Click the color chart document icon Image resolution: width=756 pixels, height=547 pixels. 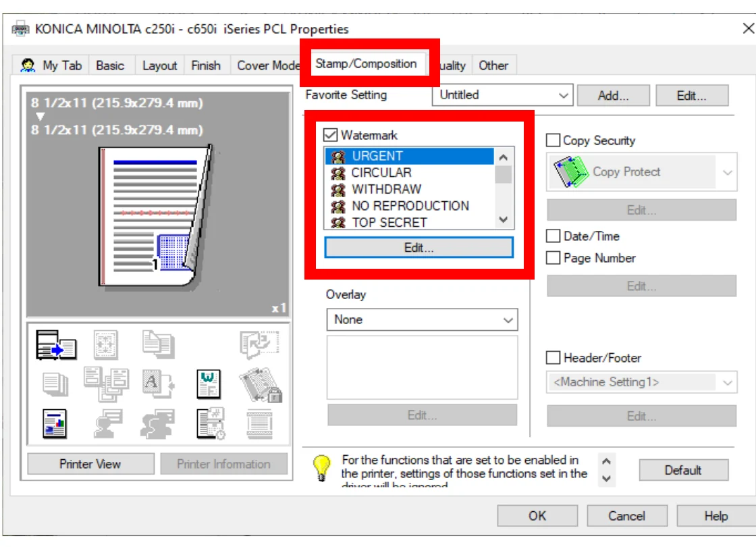(55, 423)
